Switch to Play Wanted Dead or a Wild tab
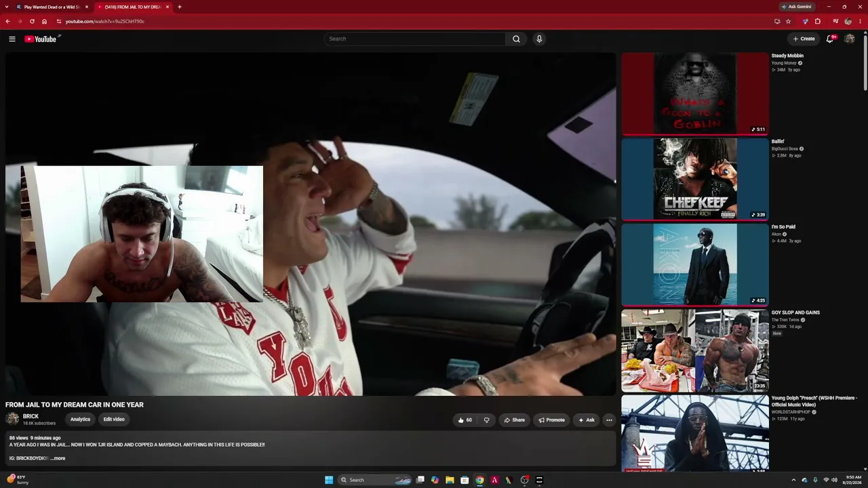The width and height of the screenshot is (868, 488). [52, 7]
